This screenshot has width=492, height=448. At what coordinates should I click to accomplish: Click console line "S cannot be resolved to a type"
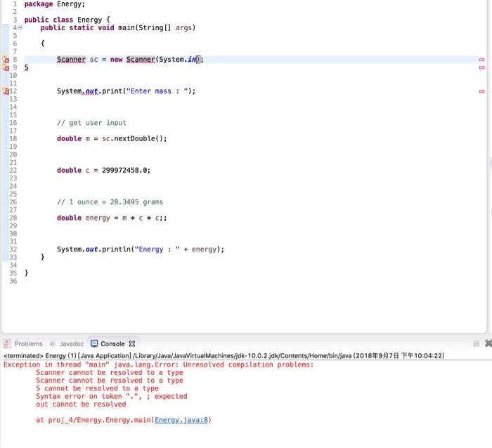tap(97, 388)
